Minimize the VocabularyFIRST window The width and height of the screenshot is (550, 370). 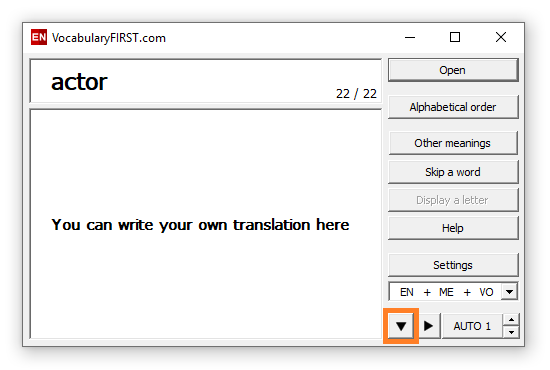[410, 37]
